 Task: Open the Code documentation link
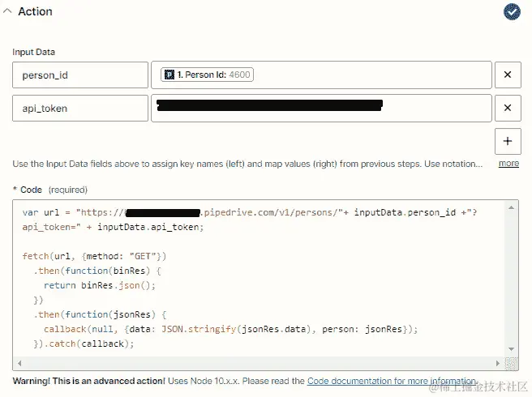click(392, 381)
